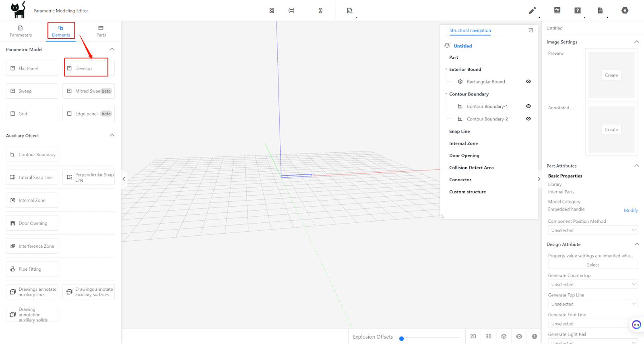
Task: Switch to the Parts tab
Action: tap(101, 31)
